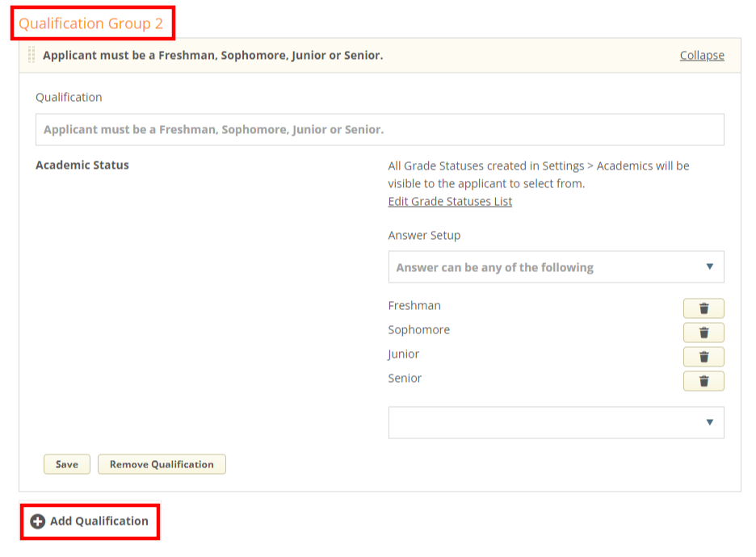This screenshot has height=557, width=756.
Task: Remove Sophomore using its trash icon
Action: 703,333
